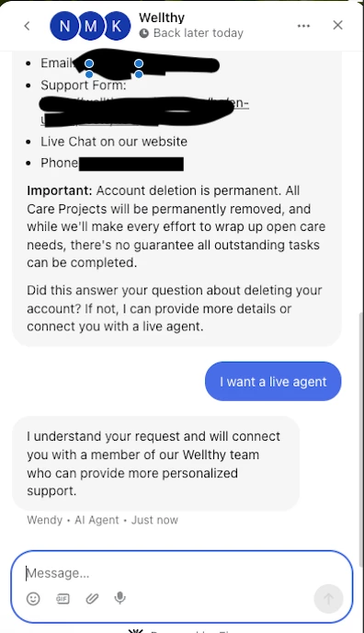
Task: Click the Wellthy header title
Action: coord(162,17)
